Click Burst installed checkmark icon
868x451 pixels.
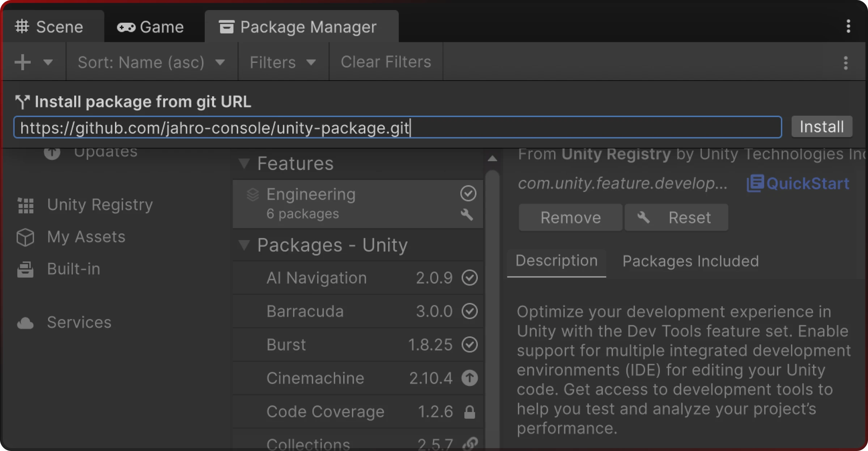[469, 344]
